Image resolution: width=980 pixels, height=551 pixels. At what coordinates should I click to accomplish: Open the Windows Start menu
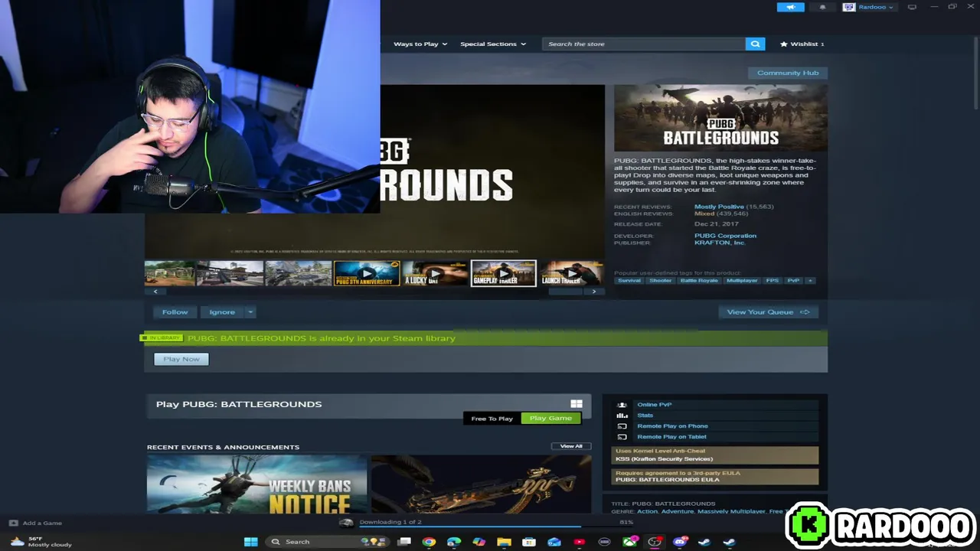(250, 542)
